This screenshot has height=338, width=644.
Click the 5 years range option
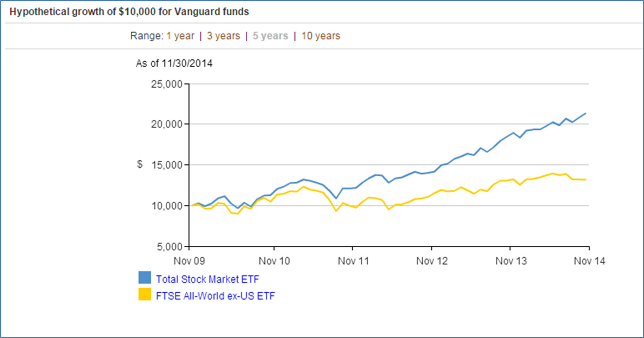(x=270, y=36)
